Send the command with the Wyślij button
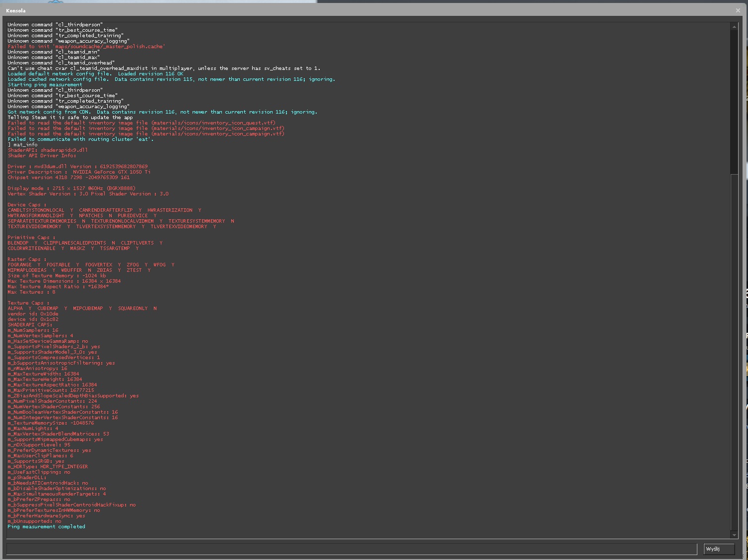 tap(719, 549)
